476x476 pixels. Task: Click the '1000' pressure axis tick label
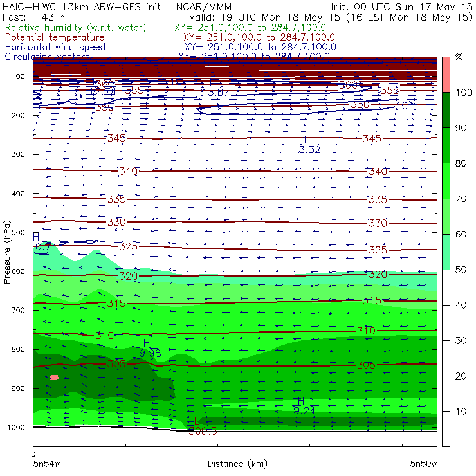point(15,427)
